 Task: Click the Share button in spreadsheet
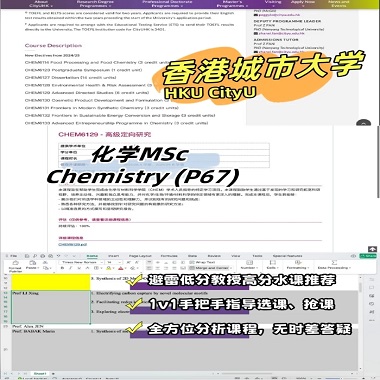[x=368, y=256]
